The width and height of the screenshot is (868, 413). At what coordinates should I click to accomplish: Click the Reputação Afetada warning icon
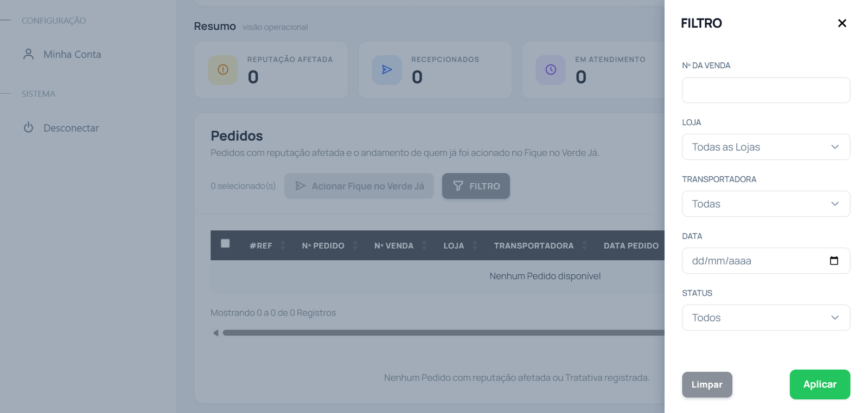[223, 70]
